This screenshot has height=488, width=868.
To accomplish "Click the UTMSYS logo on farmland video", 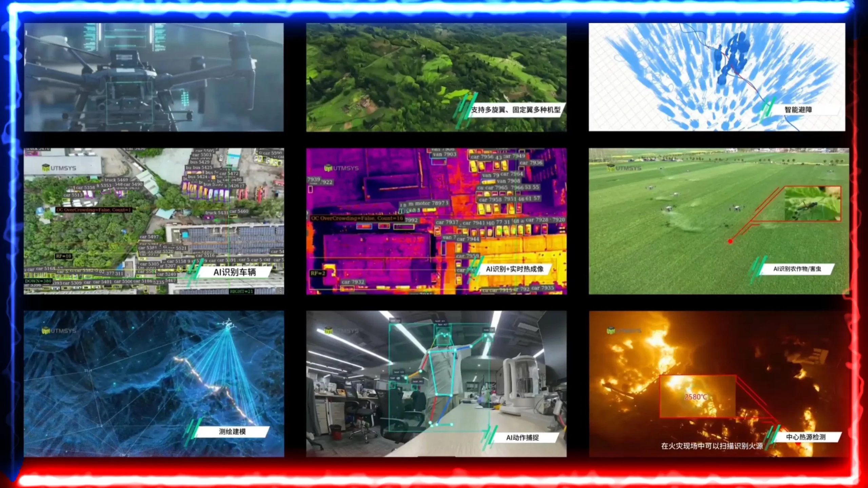I will pos(624,168).
